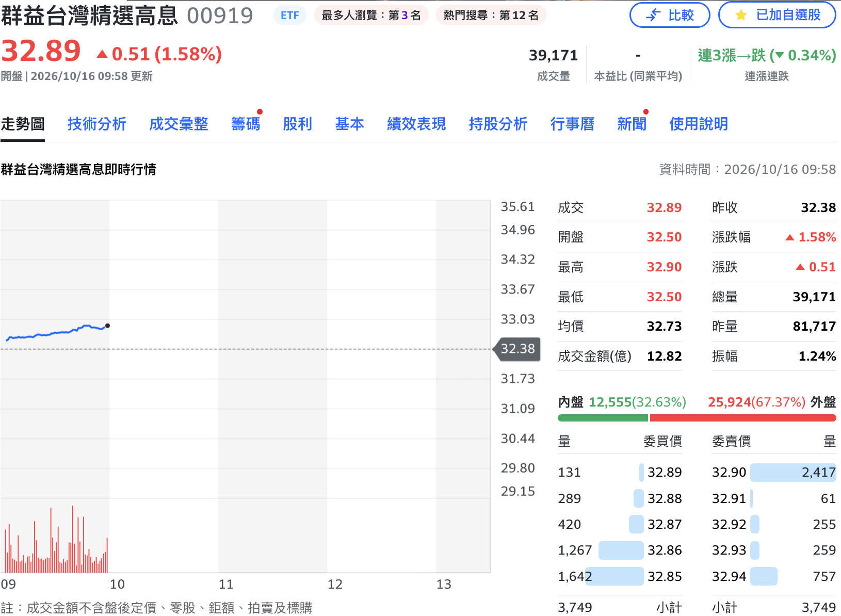Screen dimensions: 841x616
Task: Click the 振幅 1.24% value
Action: (817, 356)
